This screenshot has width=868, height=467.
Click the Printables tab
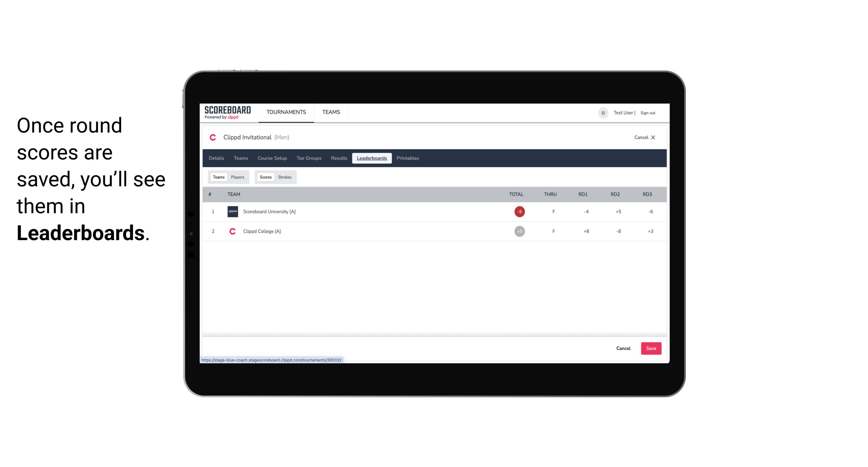[x=408, y=158]
